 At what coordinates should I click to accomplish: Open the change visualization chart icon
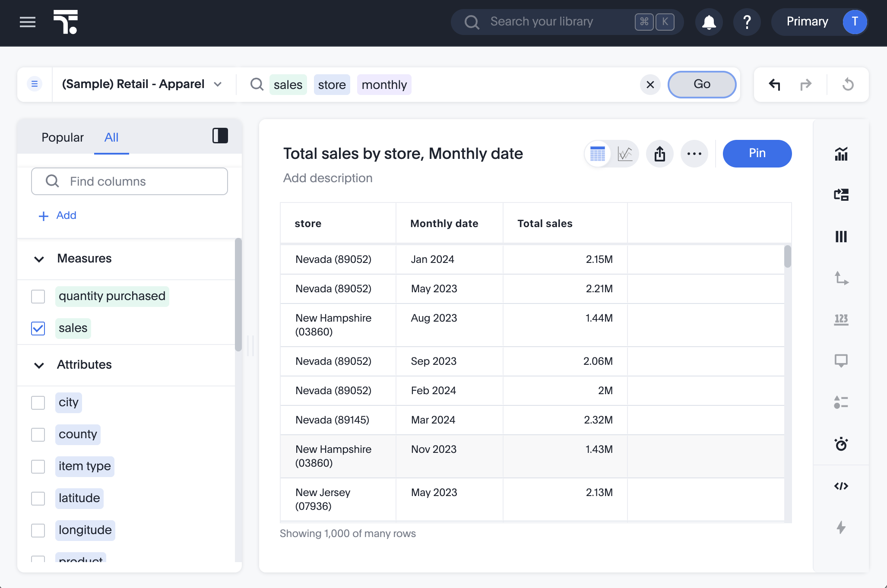841,154
